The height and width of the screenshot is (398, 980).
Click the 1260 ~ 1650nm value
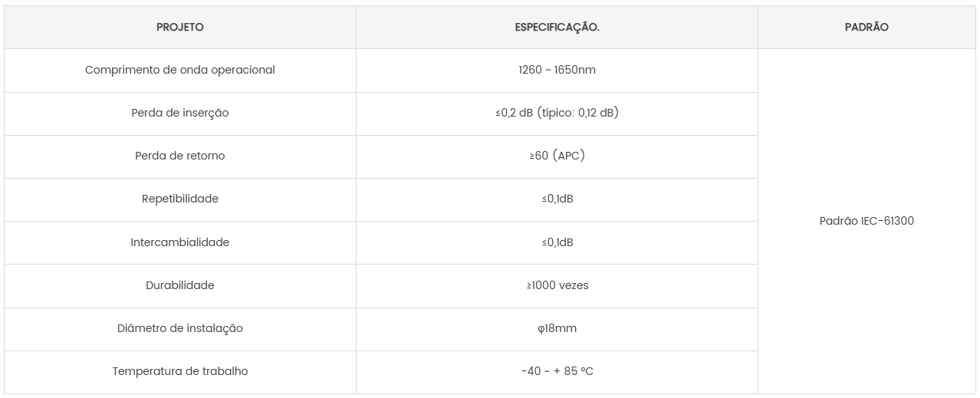point(557,70)
